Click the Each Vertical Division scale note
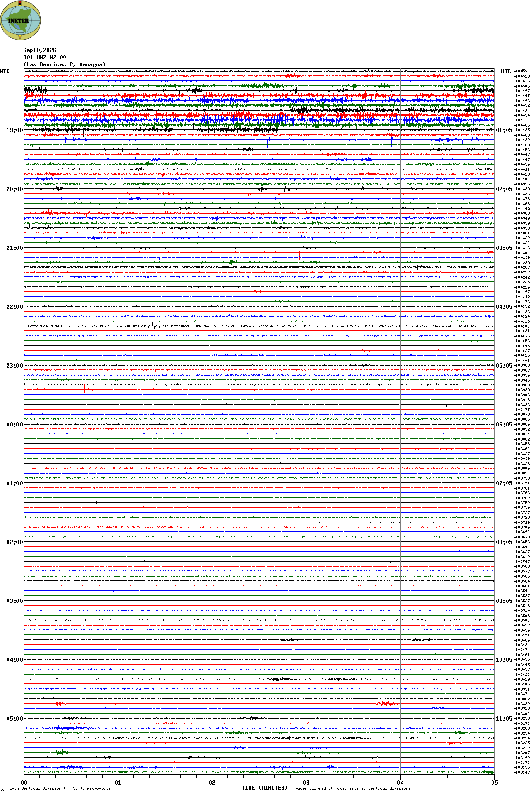This screenshot has height=795, width=532. point(60,788)
